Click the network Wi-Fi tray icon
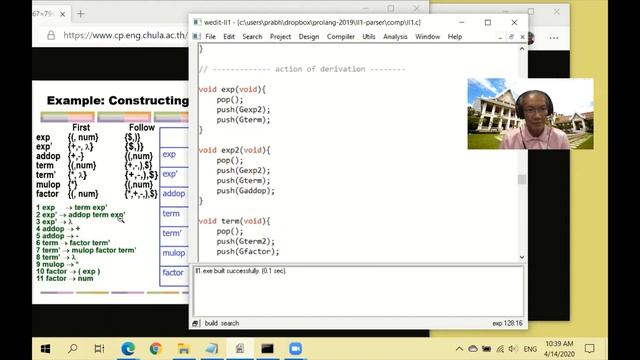The image size is (640, 360). coord(500,349)
